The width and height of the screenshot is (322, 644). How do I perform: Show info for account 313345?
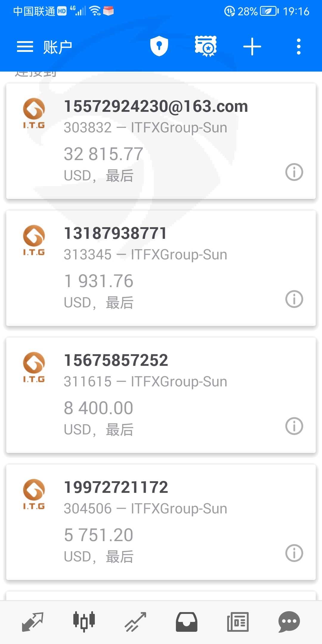(x=294, y=299)
